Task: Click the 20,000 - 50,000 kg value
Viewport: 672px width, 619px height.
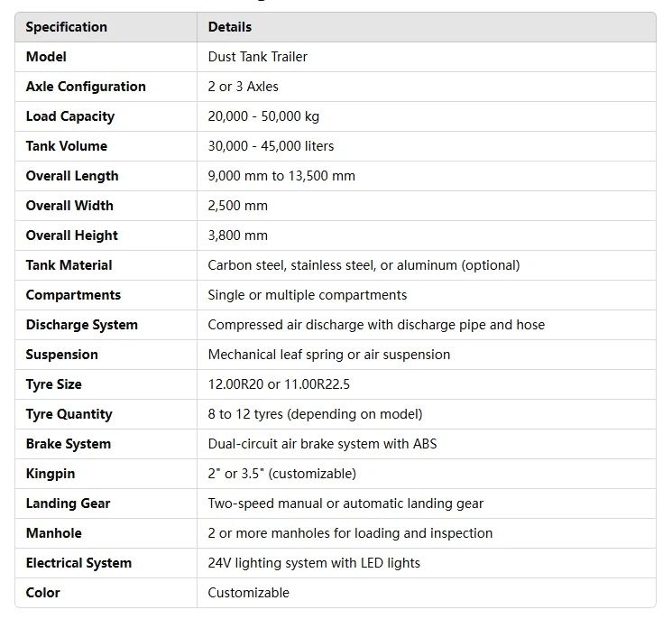Action: (x=263, y=116)
